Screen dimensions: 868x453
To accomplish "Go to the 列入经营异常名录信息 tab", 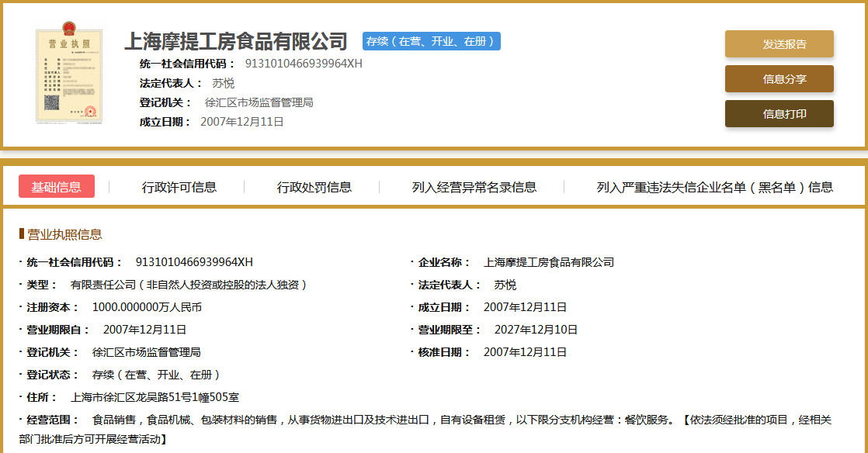I will tap(474, 187).
